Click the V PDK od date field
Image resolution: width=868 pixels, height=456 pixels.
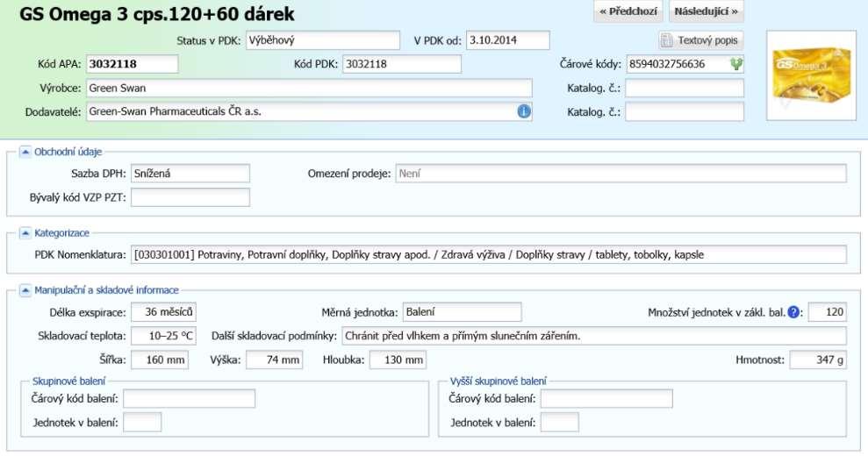click(x=507, y=40)
